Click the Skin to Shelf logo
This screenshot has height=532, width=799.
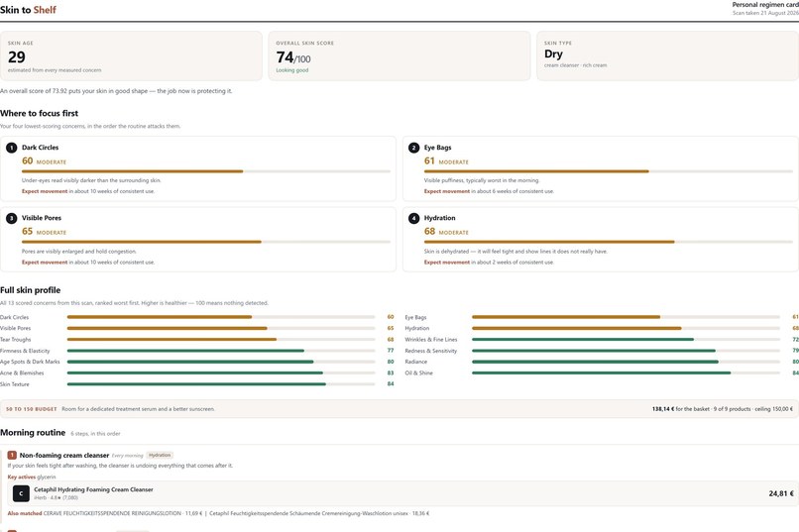28,10
